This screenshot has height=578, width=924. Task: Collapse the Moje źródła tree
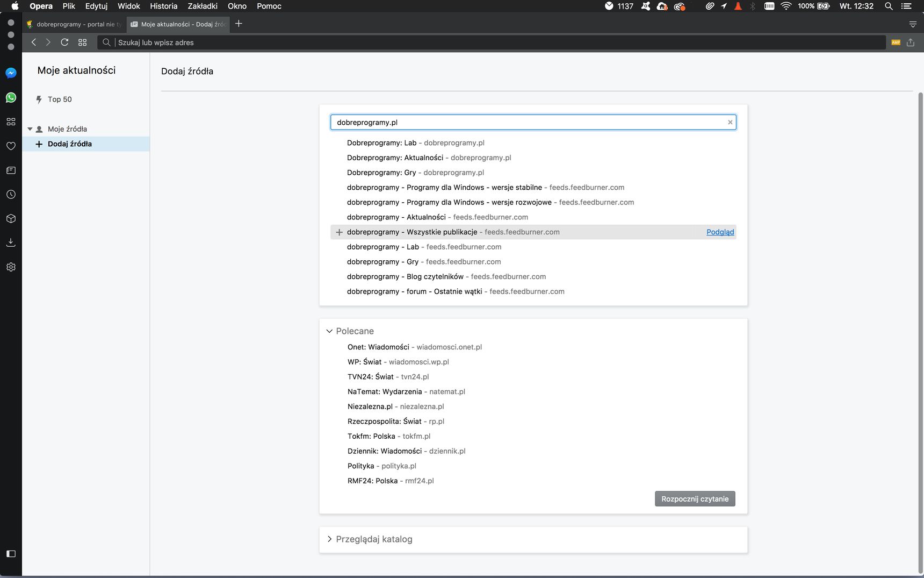pyautogui.click(x=30, y=129)
